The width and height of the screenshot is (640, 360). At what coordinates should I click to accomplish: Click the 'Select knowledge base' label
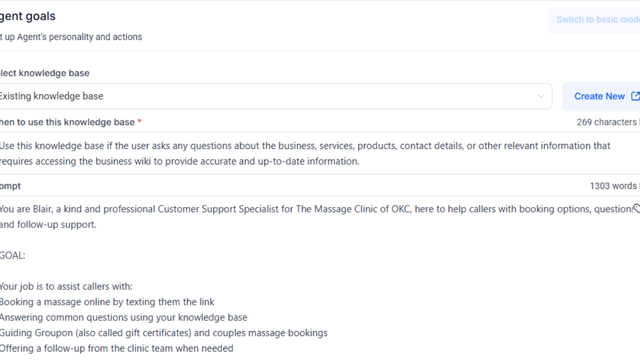pos(44,73)
